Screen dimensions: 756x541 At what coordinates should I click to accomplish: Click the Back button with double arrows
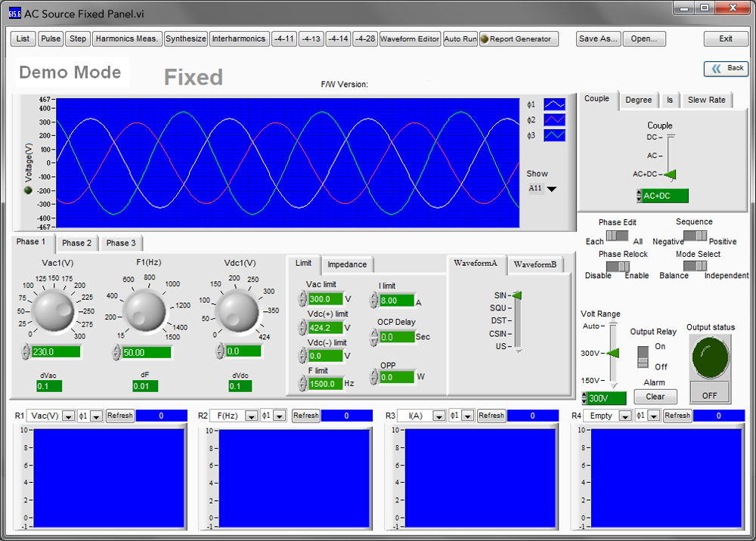pos(726,69)
